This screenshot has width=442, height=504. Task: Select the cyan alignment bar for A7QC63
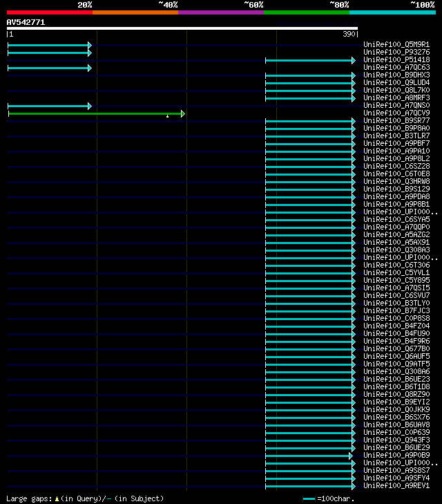click(50, 68)
